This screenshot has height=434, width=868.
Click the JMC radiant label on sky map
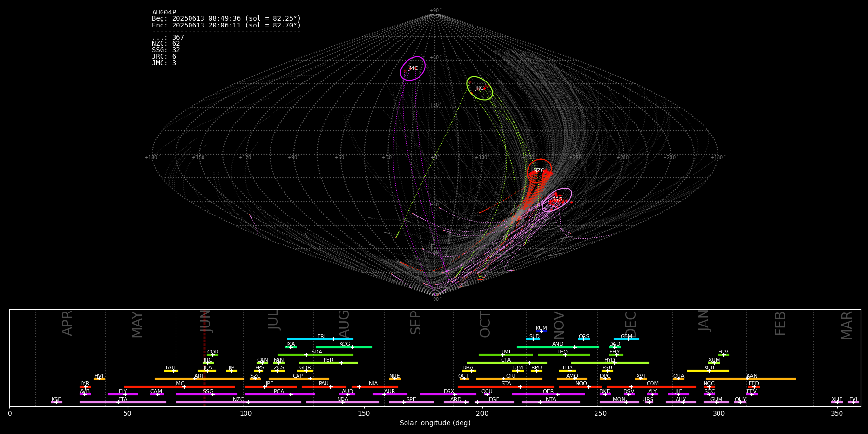coord(413,68)
